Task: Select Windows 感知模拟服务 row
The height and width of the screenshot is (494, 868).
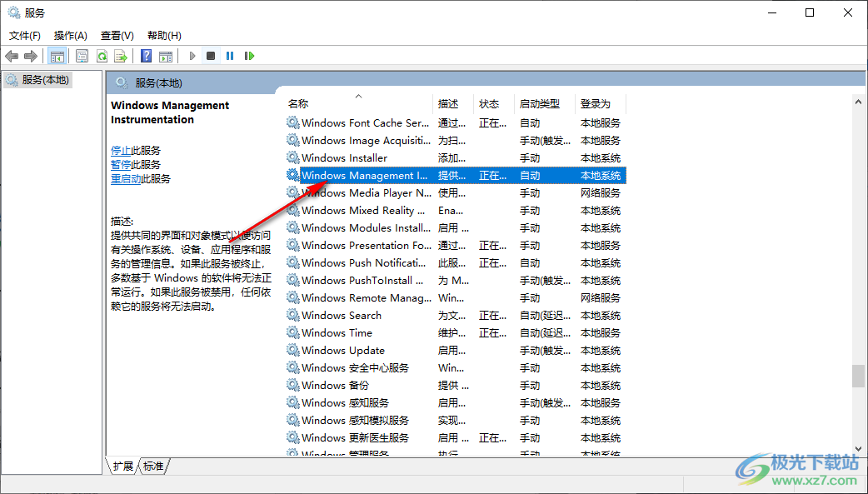Action: pos(456,421)
